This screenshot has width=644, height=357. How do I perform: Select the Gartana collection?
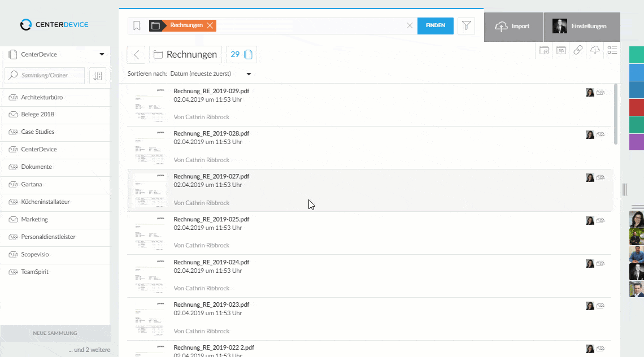pos(32,184)
